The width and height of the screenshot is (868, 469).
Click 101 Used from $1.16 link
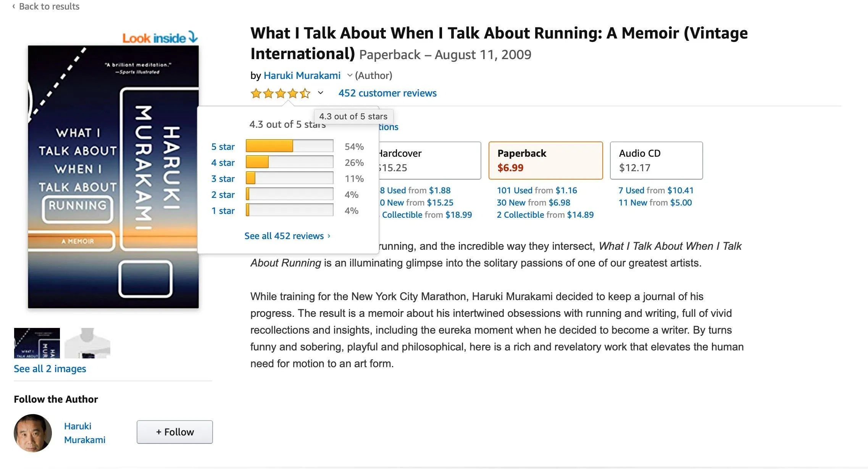click(537, 190)
